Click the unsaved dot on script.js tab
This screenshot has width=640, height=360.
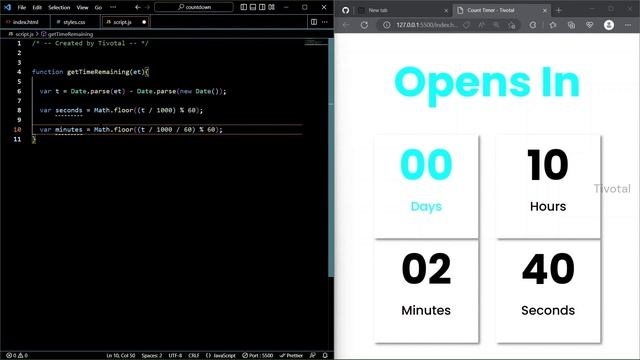[x=144, y=22]
